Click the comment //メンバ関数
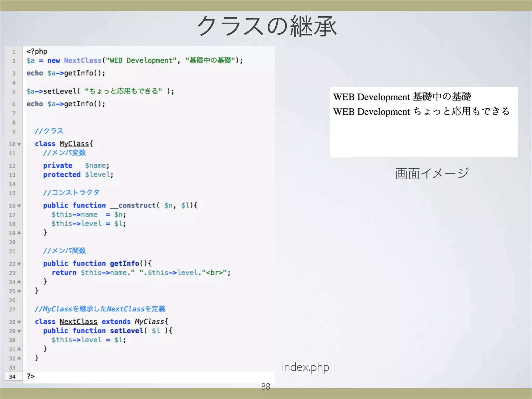Image resolution: width=532 pixels, height=399 pixels. coord(64,251)
